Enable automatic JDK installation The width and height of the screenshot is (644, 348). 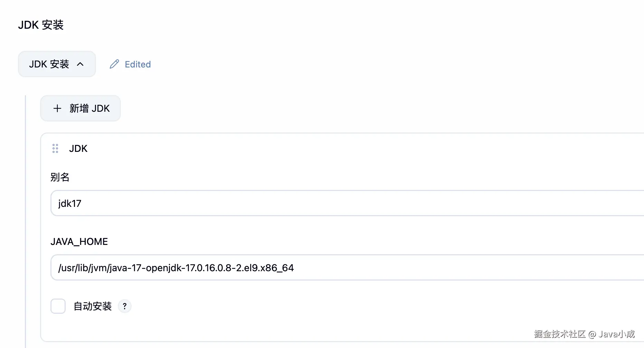pyautogui.click(x=58, y=306)
